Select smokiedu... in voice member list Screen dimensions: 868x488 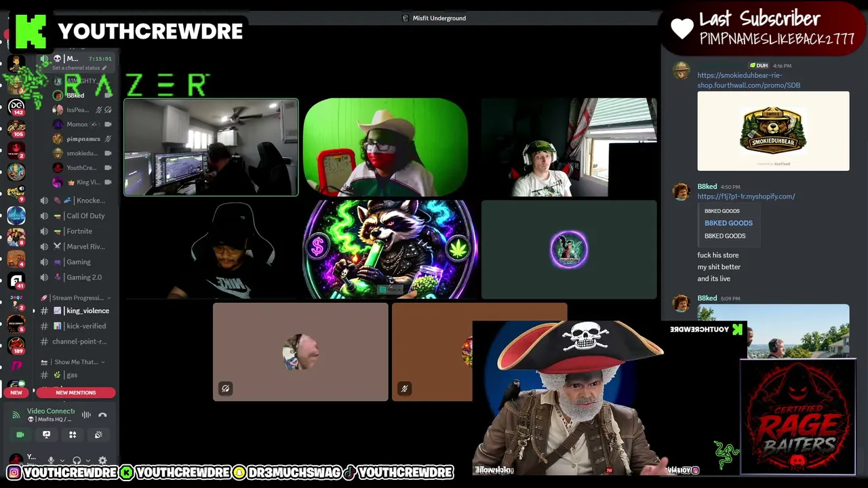click(x=83, y=153)
